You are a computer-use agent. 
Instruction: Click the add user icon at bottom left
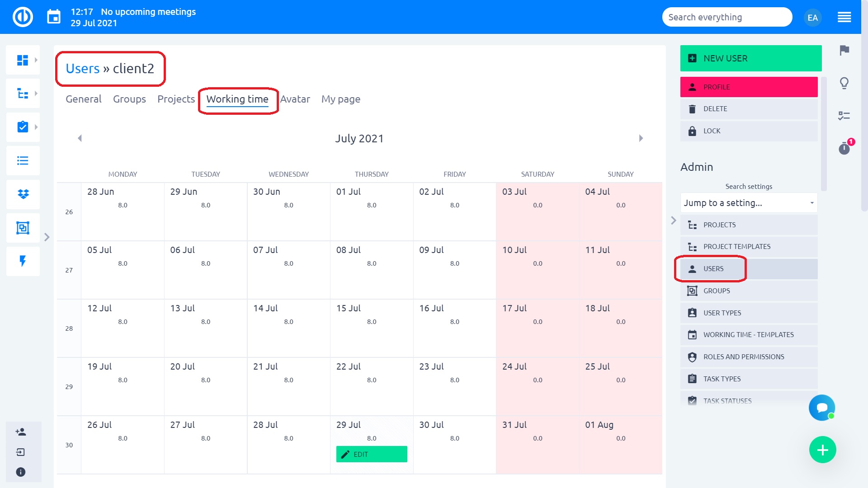[x=21, y=432]
